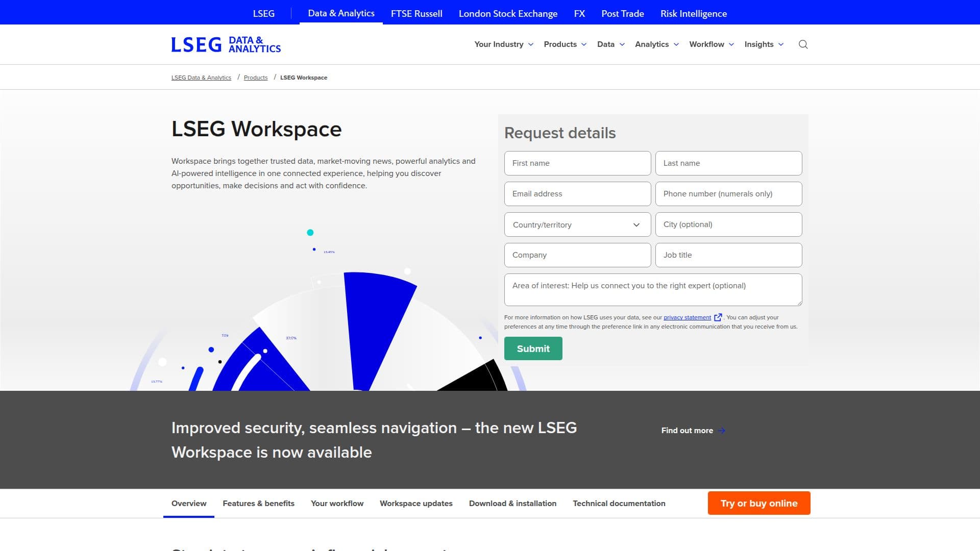The height and width of the screenshot is (551, 980).
Task: Open the Features & benefits tab
Action: coord(258,504)
